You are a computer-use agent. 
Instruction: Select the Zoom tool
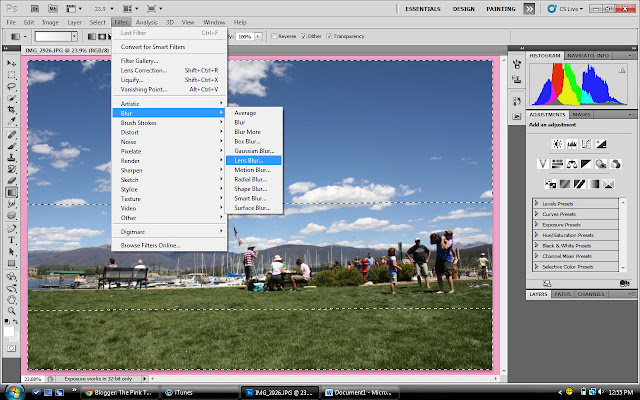[x=11, y=311]
